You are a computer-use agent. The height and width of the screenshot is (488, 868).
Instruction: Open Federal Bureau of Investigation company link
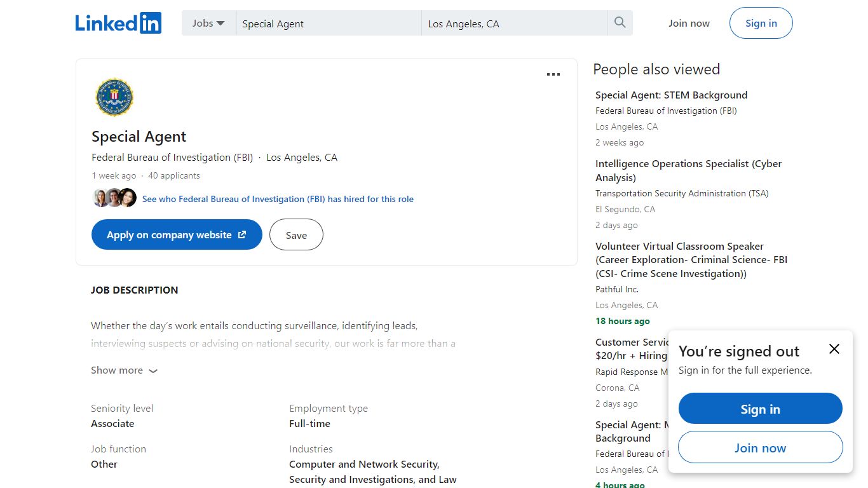(172, 158)
